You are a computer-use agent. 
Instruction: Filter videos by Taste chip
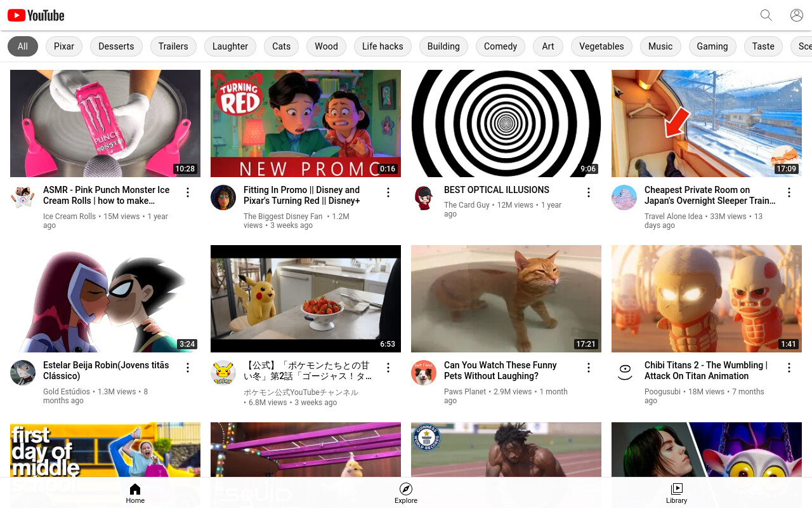point(763,46)
